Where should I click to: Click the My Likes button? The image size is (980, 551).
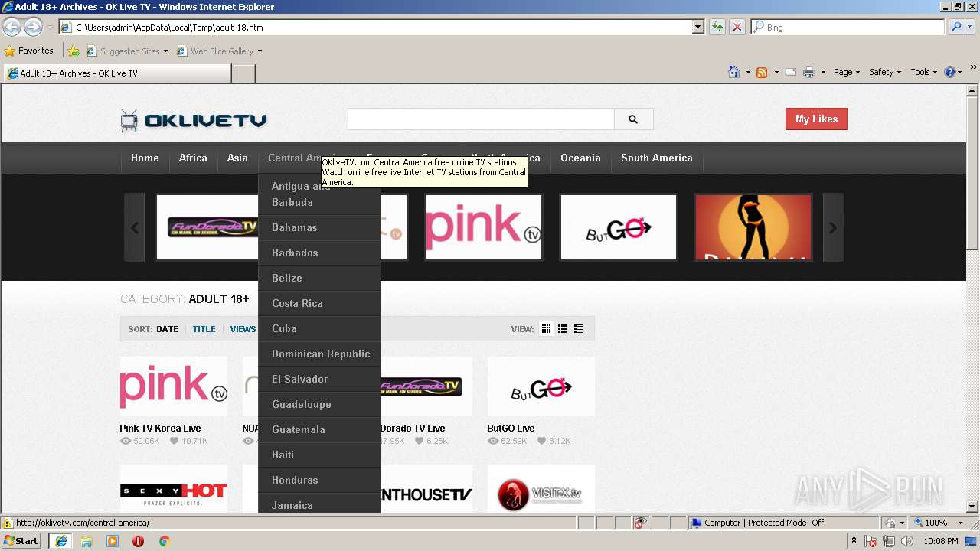pyautogui.click(x=816, y=119)
